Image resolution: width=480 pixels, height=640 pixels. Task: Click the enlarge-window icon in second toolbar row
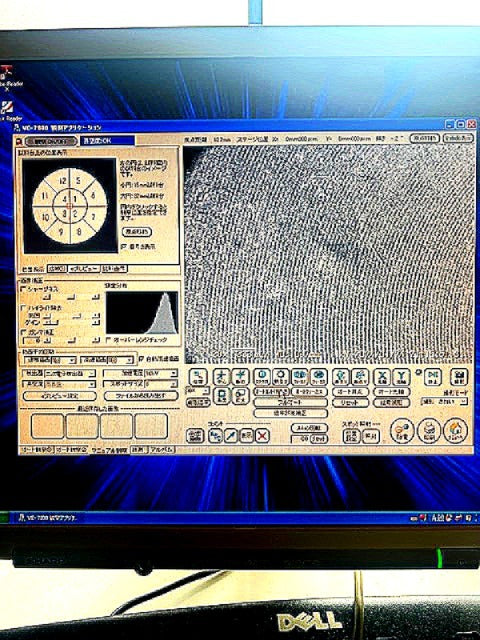pyautogui.click(x=240, y=396)
